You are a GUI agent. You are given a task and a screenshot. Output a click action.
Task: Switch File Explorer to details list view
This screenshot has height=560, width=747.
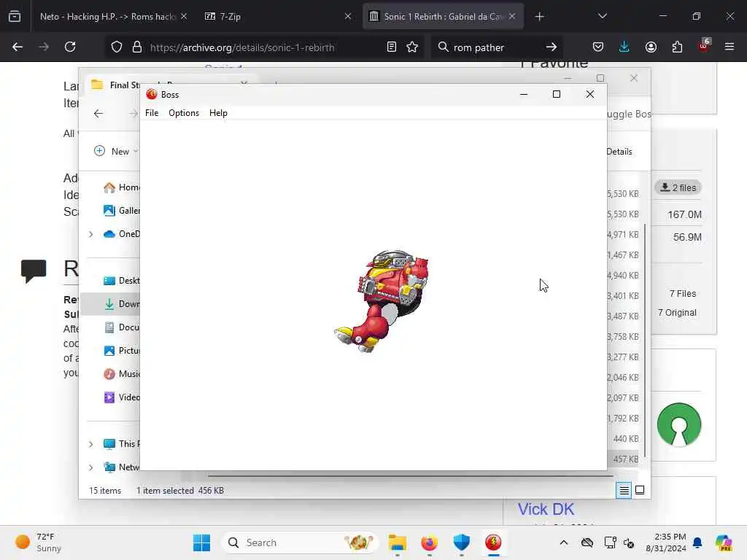624,490
